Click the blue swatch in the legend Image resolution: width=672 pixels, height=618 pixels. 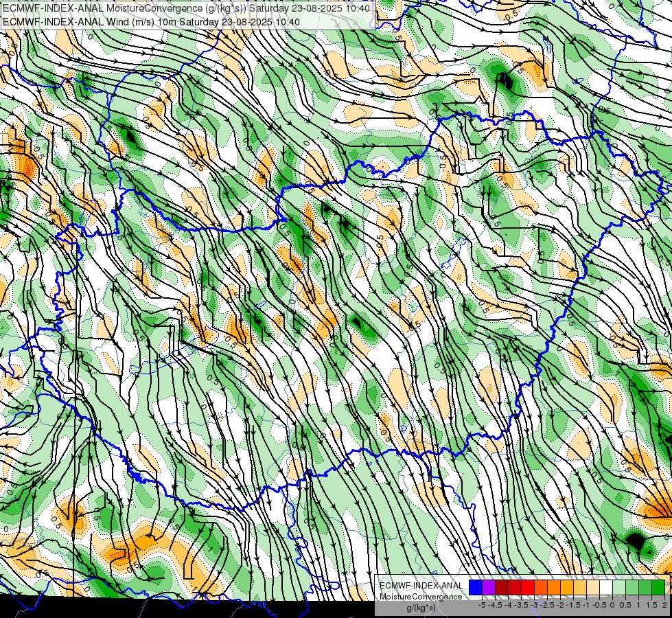(475, 587)
